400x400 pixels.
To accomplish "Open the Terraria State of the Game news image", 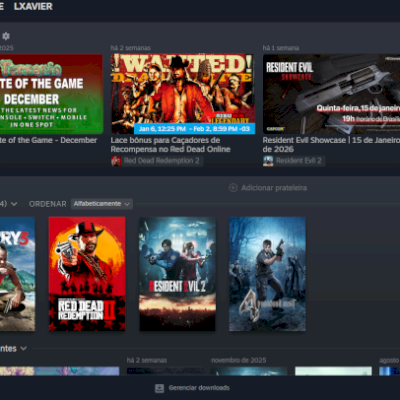I will pos(51,94).
